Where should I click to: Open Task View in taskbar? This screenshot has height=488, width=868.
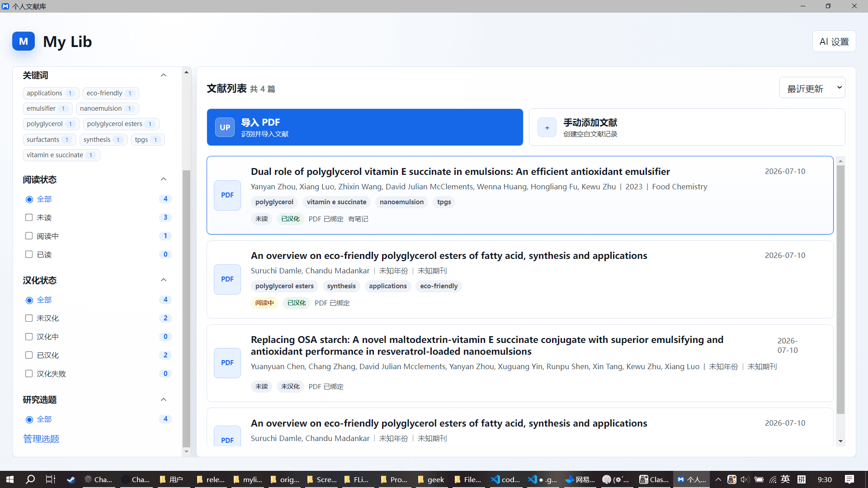click(x=51, y=479)
